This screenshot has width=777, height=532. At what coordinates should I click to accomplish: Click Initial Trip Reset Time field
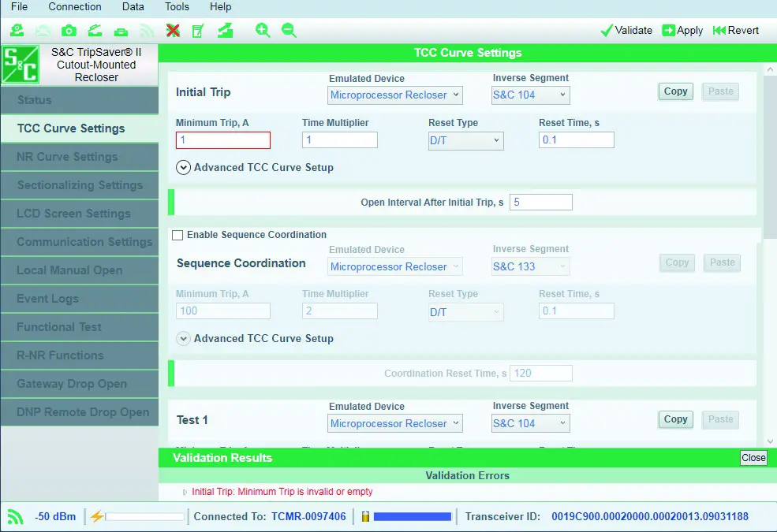(577, 140)
